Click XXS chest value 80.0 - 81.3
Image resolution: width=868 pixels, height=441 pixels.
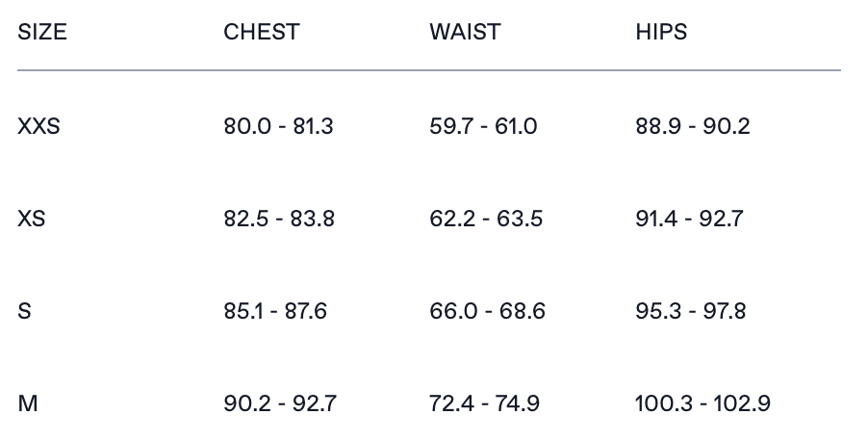click(278, 126)
